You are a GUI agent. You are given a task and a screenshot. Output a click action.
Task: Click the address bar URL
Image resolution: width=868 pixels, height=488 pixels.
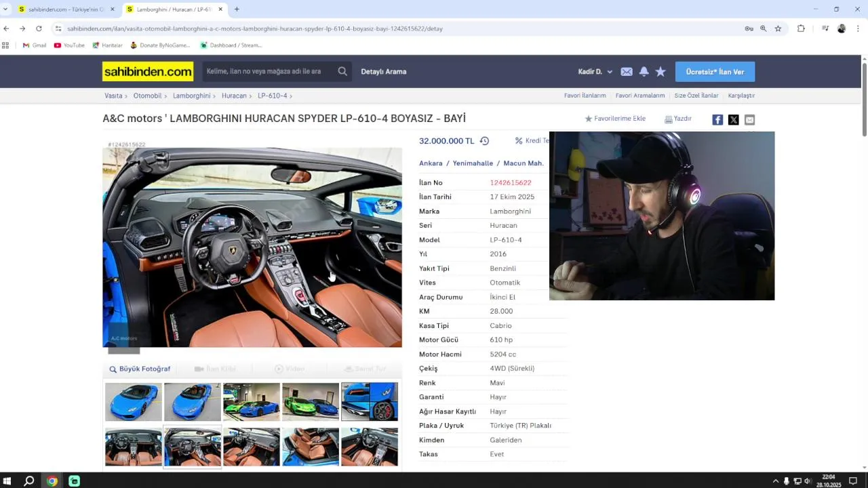(x=255, y=28)
